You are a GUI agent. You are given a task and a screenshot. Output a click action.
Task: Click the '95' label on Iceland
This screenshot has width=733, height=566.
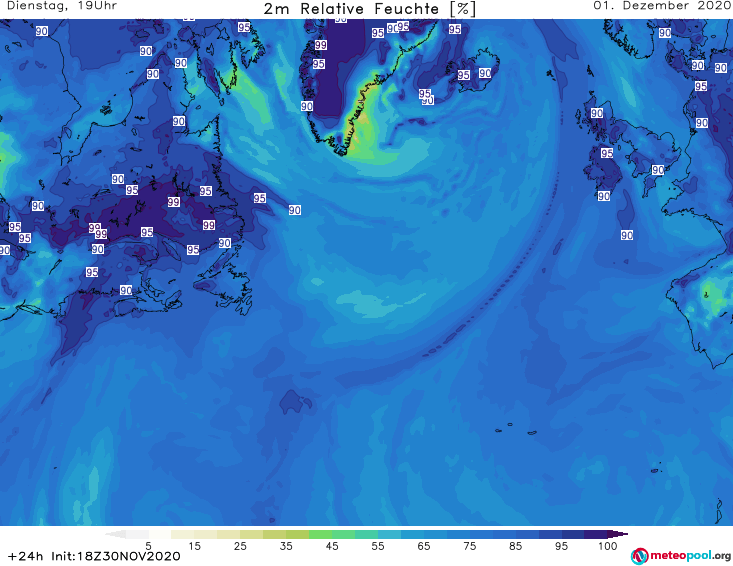[463, 75]
